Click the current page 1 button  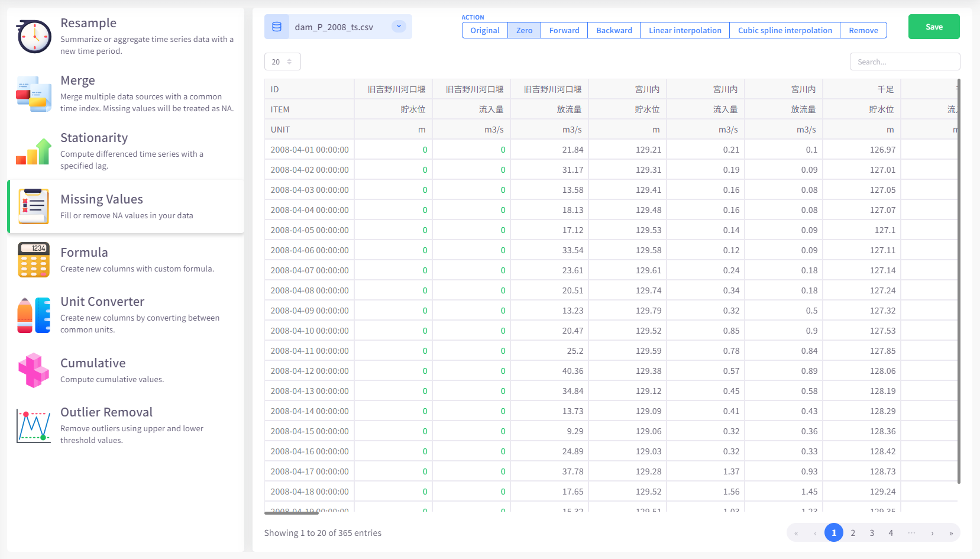click(x=834, y=533)
